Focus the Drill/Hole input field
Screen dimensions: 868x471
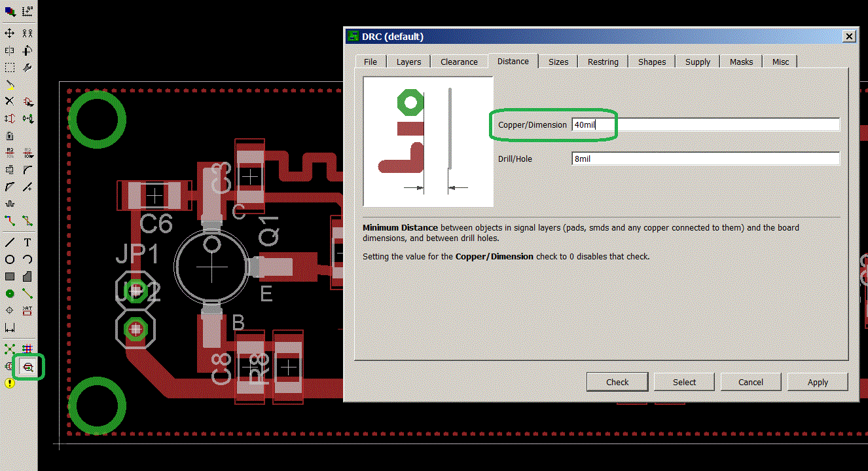(x=706, y=159)
